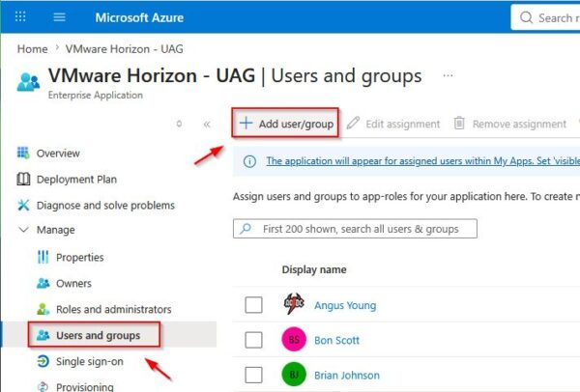Open the portal hamburger menu
The width and height of the screenshot is (580, 392).
point(59,17)
